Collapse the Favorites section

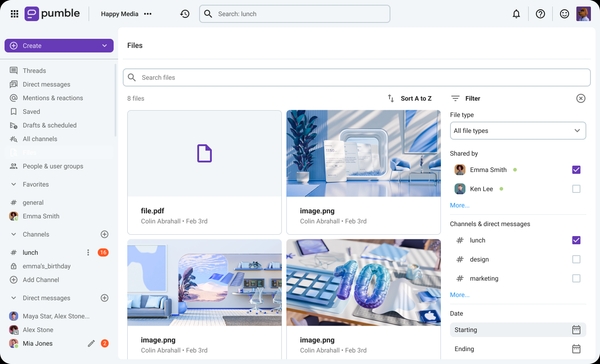pyautogui.click(x=13, y=184)
